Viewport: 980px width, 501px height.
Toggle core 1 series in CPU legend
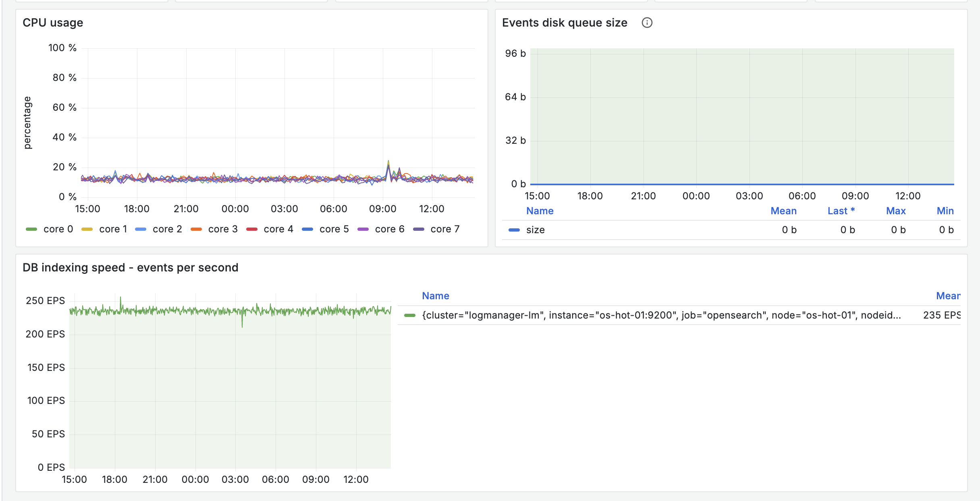click(113, 229)
